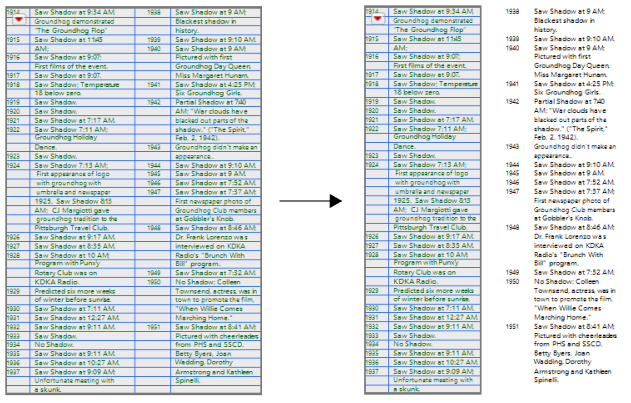Click "of winter before sunrise." in the right table
The width and height of the screenshot is (631, 403).
tap(431, 299)
